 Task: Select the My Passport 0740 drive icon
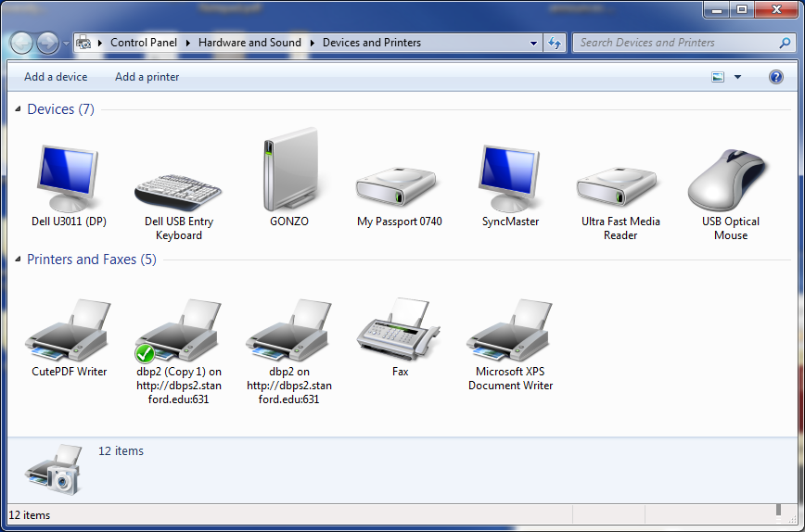[x=396, y=185]
